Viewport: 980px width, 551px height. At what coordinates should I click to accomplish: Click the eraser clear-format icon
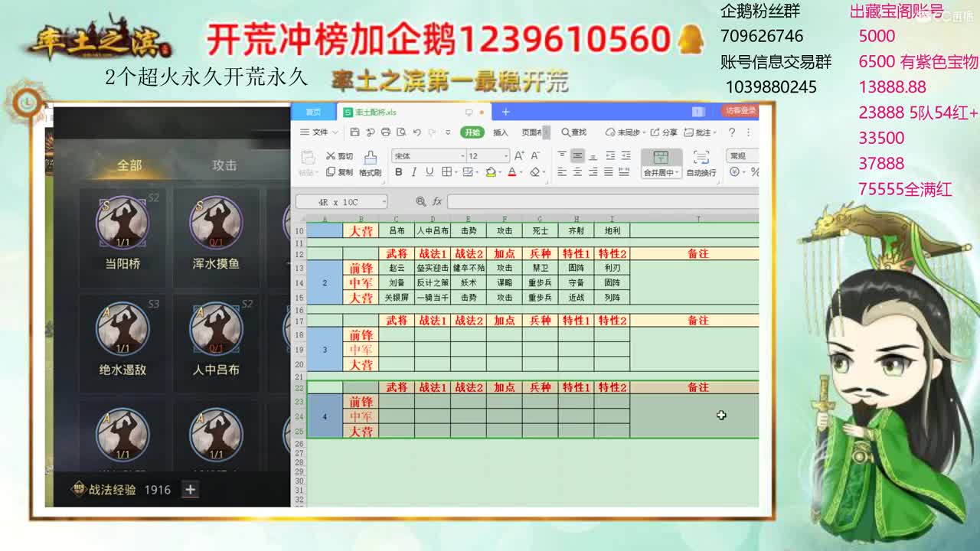click(x=534, y=171)
